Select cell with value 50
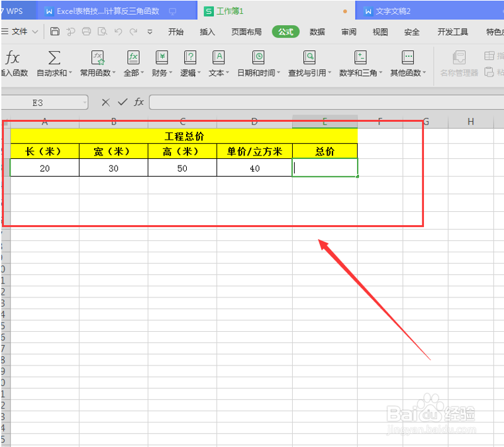The image size is (504, 447). click(182, 168)
